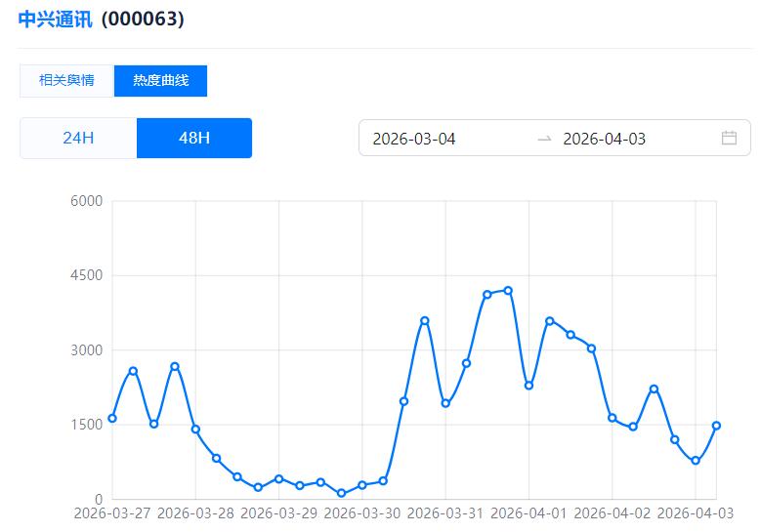This screenshot has width=760, height=532.
Task: Select the last data point at chart's right edge
Action: [x=716, y=426]
